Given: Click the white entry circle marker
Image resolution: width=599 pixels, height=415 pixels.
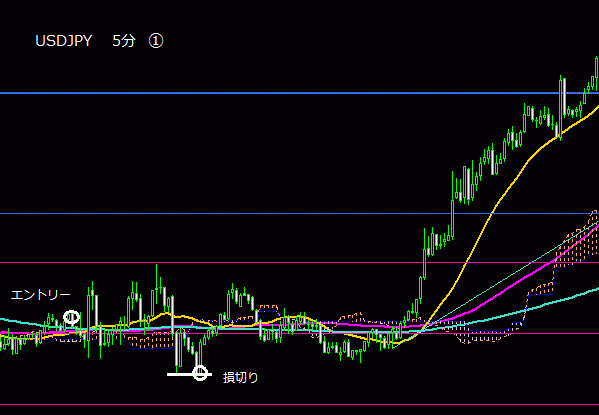Looking at the screenshot, I should 71,317.
